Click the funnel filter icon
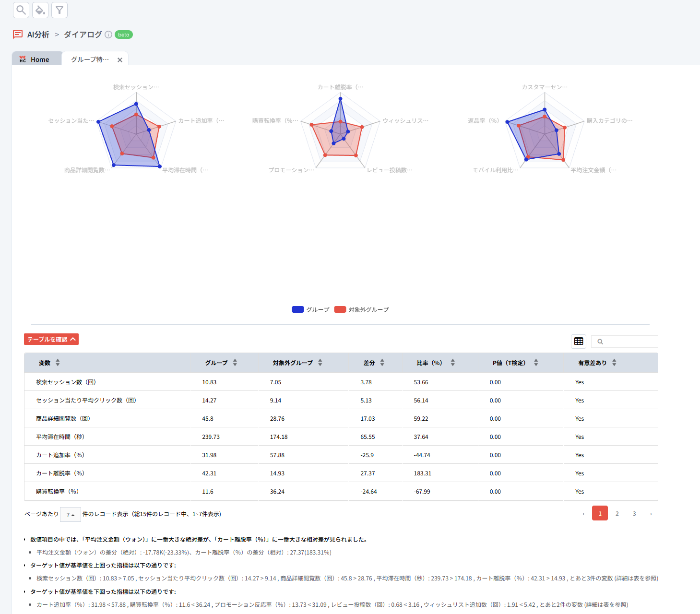Image resolution: width=700 pixels, height=614 pixels. tap(59, 10)
